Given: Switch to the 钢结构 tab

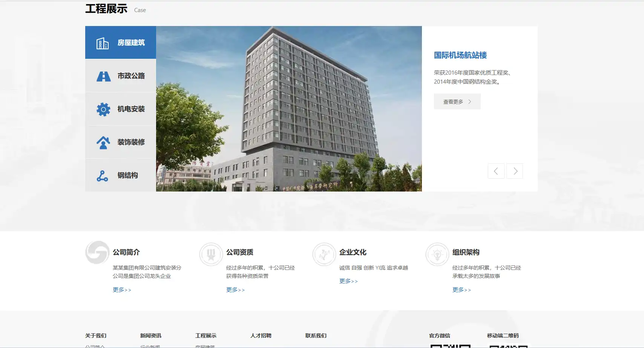Looking at the screenshot, I should coord(127,175).
